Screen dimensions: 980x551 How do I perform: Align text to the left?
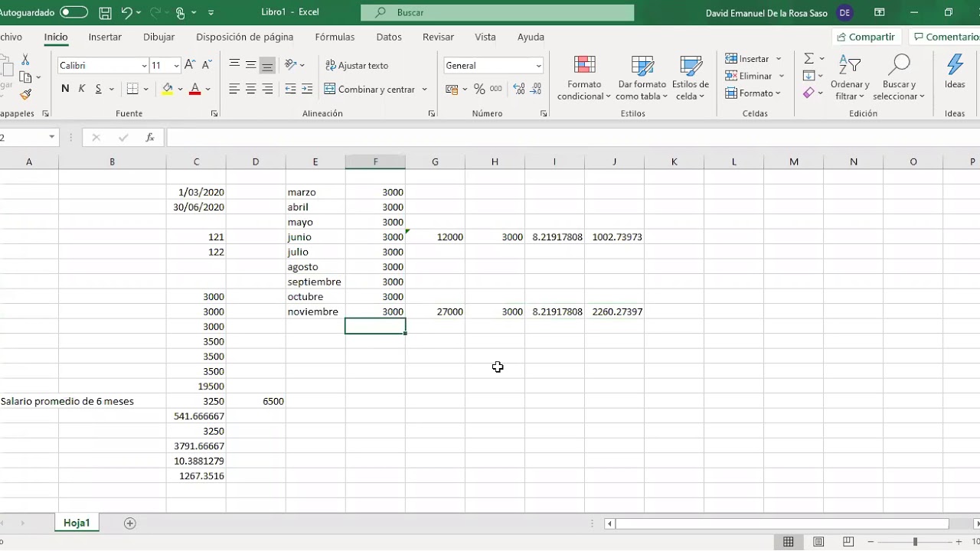[234, 90]
